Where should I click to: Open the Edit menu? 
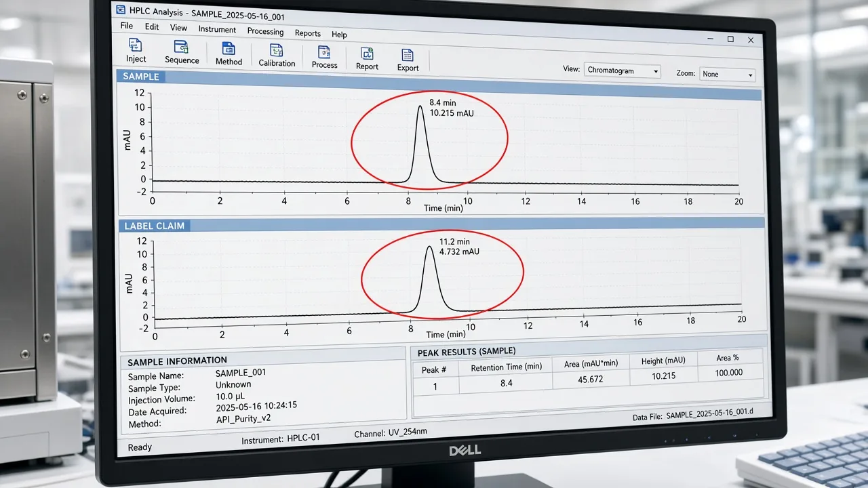point(152,27)
